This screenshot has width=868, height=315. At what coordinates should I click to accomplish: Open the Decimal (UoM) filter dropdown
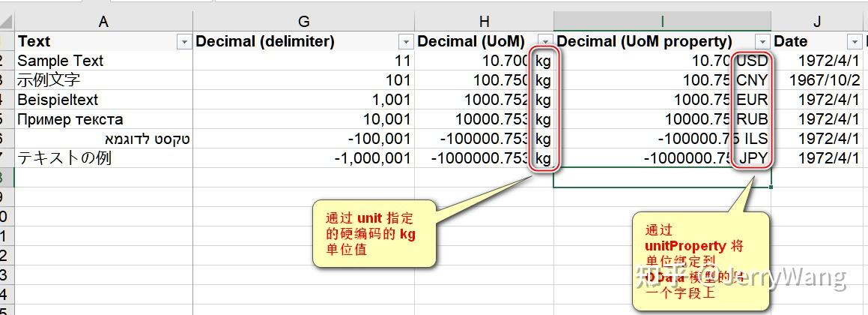click(546, 42)
